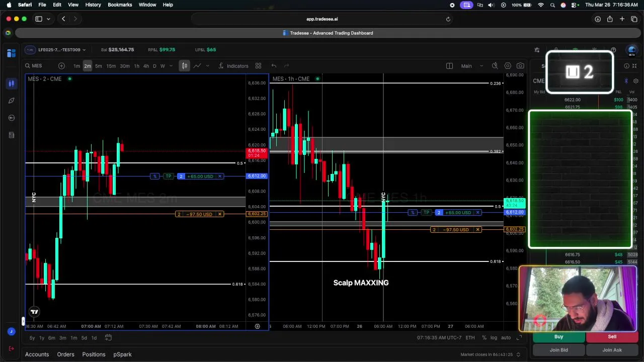Click the undo arrow icon

tap(274, 66)
